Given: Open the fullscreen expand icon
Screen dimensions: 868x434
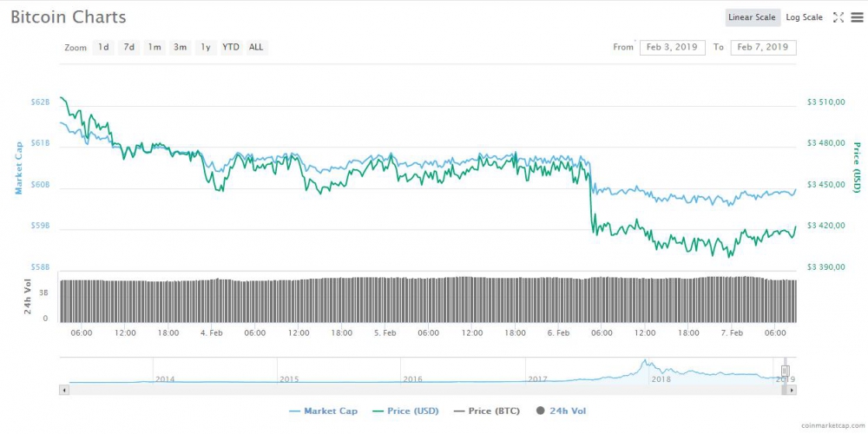Looking at the screenshot, I should pos(838,17).
